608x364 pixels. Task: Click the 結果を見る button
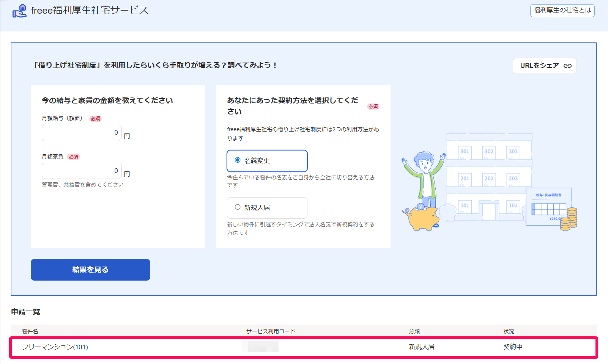point(90,270)
